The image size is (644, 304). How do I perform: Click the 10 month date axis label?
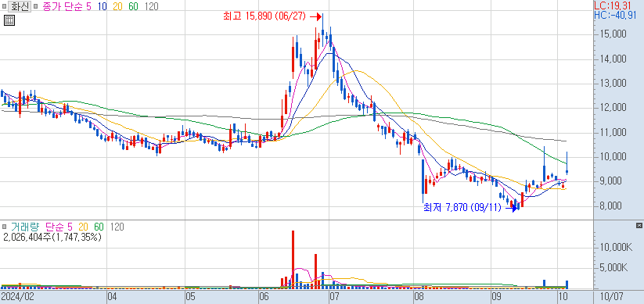pyautogui.click(x=563, y=296)
